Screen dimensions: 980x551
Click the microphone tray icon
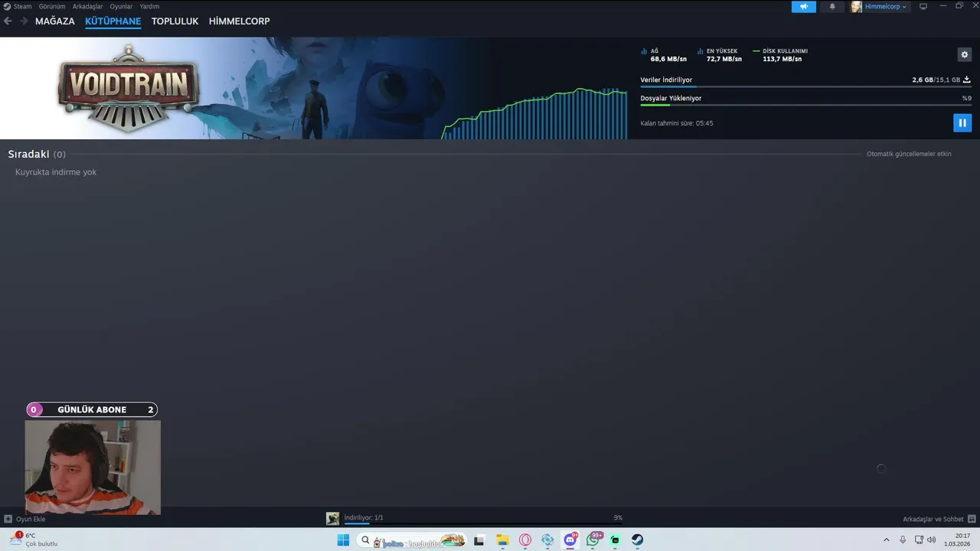903,540
